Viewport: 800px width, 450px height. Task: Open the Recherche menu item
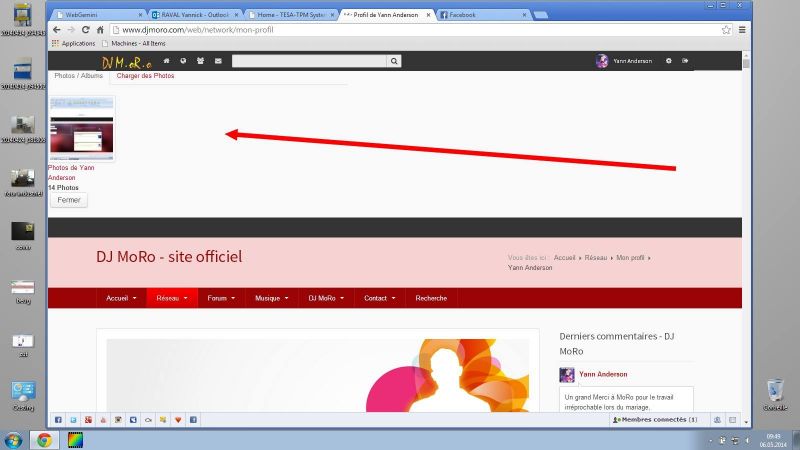point(431,298)
